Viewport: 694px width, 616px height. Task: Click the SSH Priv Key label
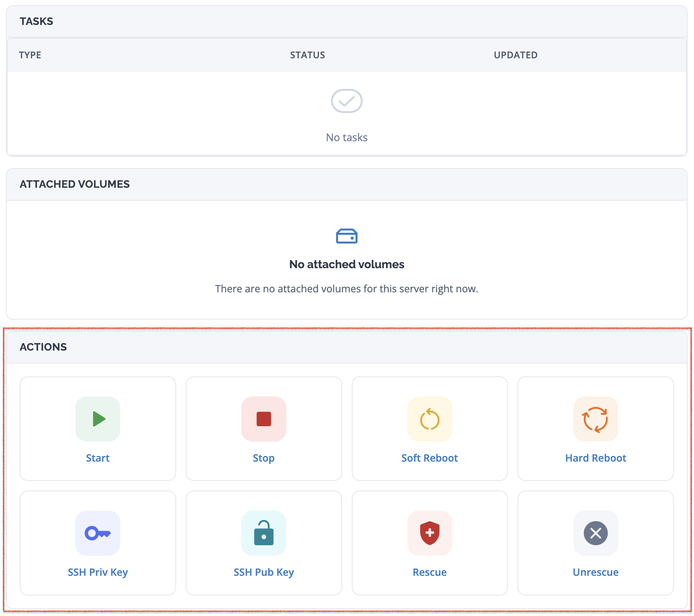[x=98, y=572]
